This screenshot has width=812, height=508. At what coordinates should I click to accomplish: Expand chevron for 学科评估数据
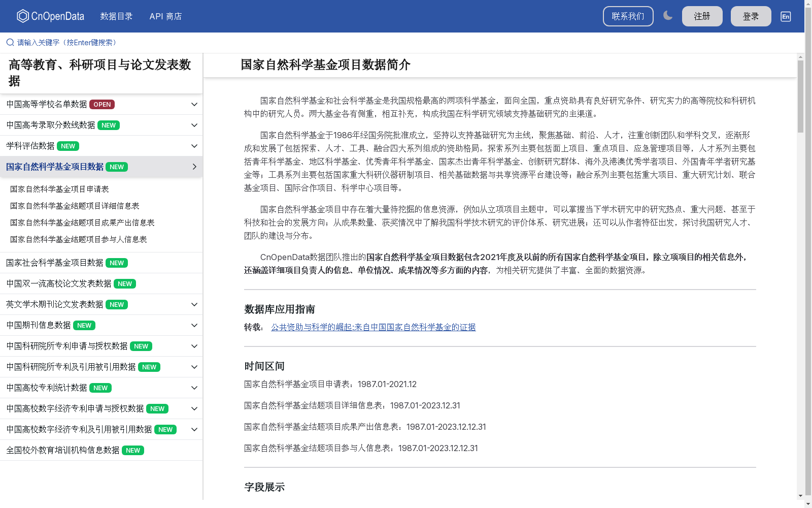(x=194, y=146)
